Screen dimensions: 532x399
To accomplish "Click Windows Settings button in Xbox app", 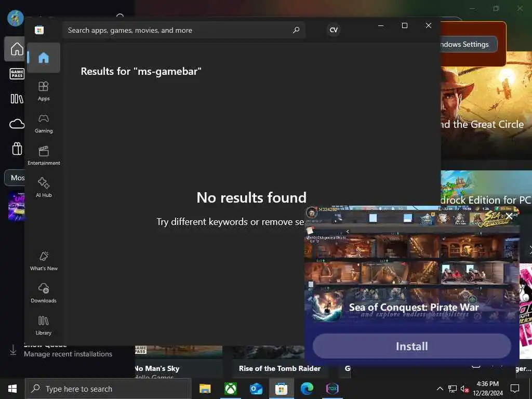I will (x=468, y=44).
